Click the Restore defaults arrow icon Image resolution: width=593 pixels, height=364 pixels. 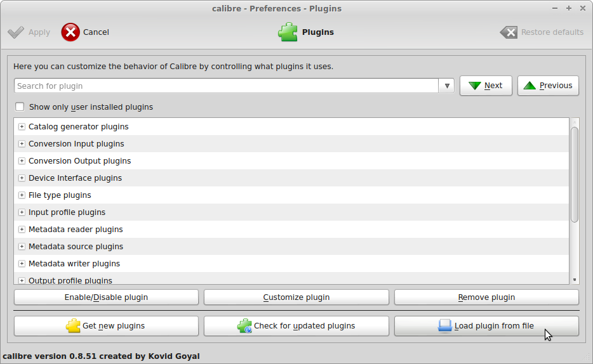coord(509,32)
